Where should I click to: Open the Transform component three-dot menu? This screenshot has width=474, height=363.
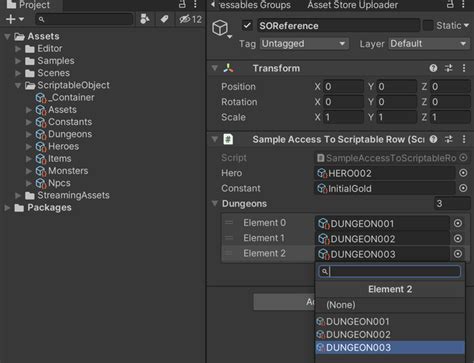[x=464, y=68]
